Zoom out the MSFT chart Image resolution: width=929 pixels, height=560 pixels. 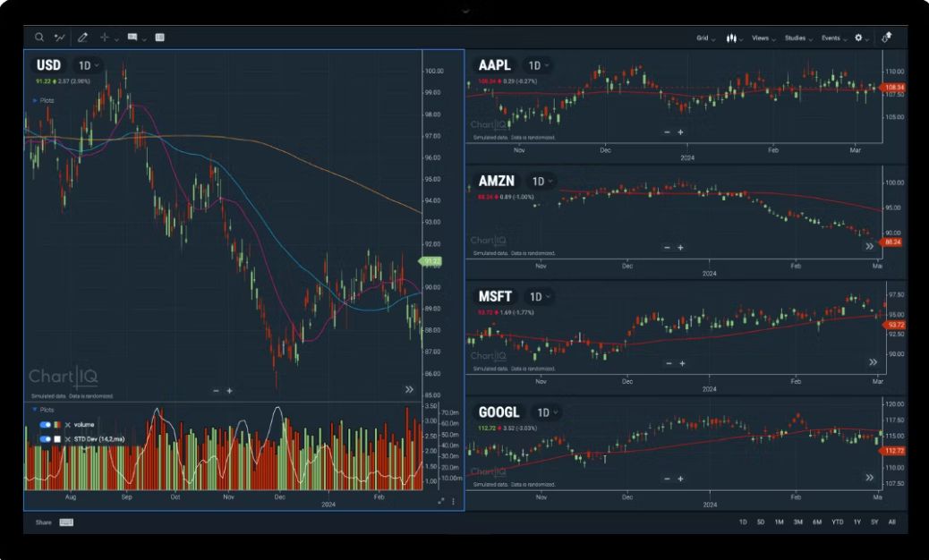tap(669, 363)
